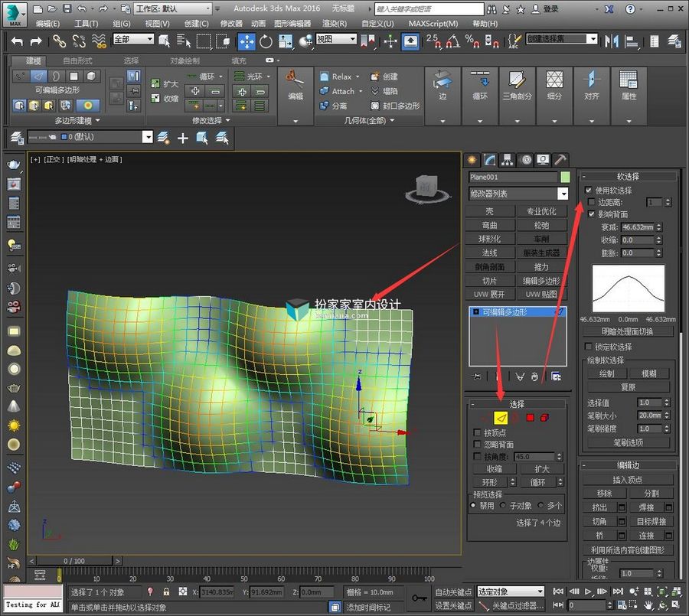
Task: Select Edge sub-object level in Selection rollout
Action: tap(501, 417)
